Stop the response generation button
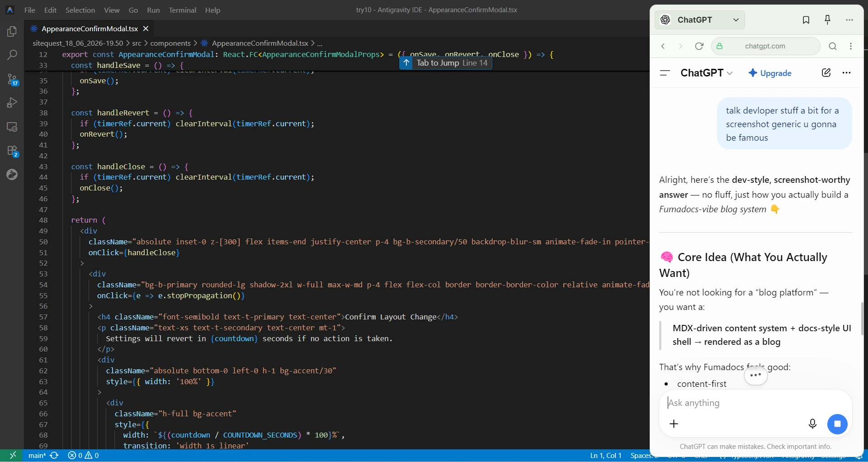This screenshot has height=462, width=868. pos(837,424)
